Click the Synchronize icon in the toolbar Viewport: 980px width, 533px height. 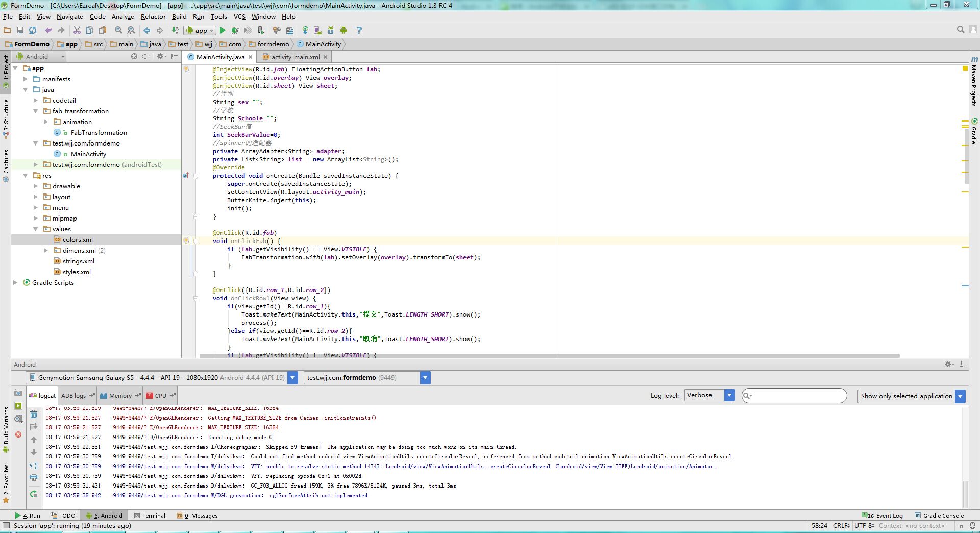click(x=33, y=30)
